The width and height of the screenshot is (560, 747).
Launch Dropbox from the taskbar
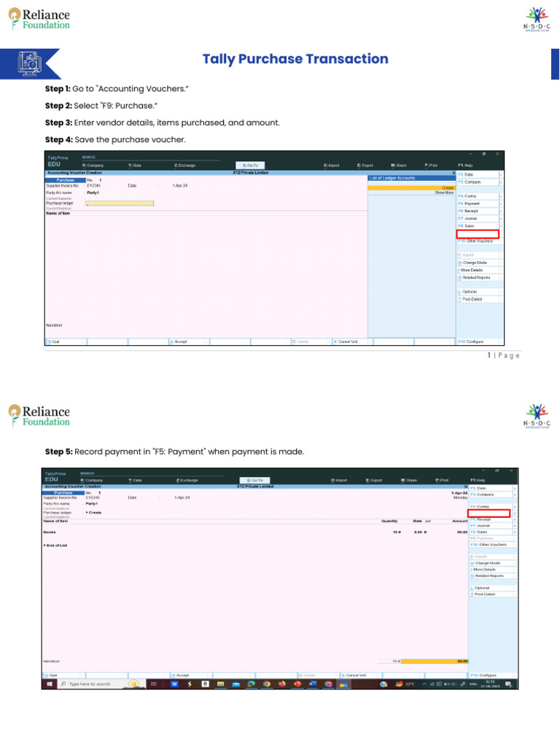pyautogui.click(x=174, y=684)
